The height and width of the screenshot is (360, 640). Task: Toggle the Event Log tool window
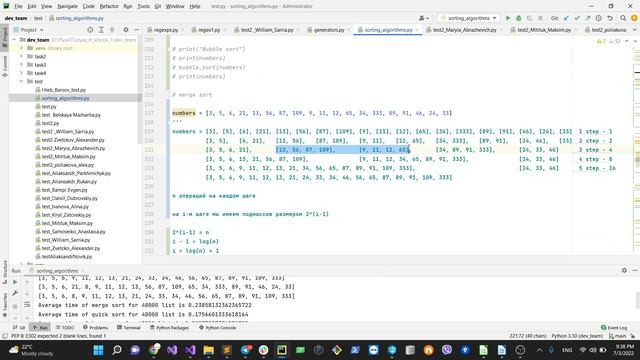[614, 327]
